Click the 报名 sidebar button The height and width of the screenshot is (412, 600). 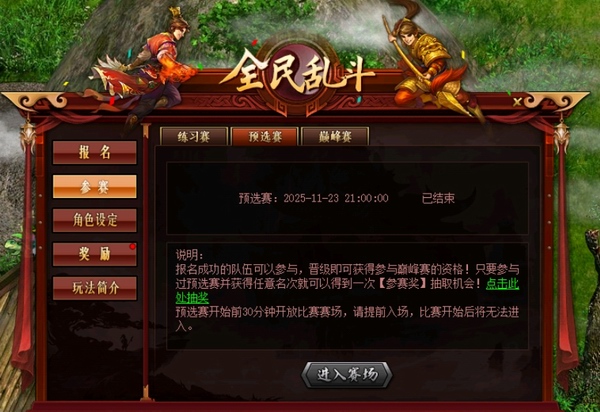(95, 152)
